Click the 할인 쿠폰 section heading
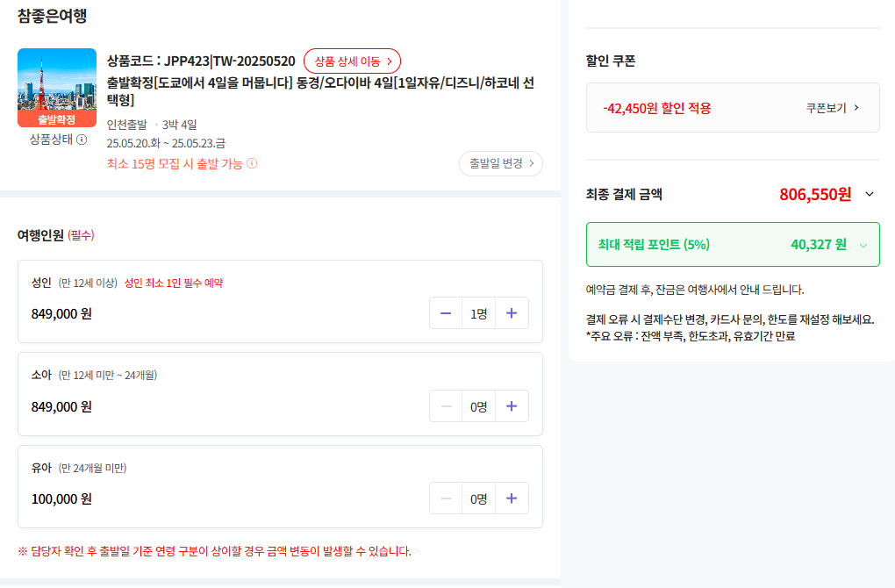895x588 pixels. pyautogui.click(x=611, y=61)
